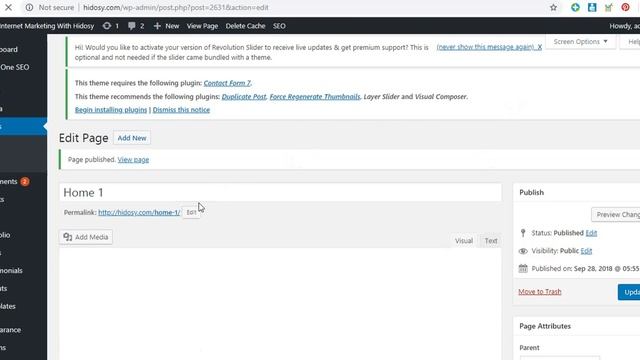The image size is (640, 360).
Task: Open the green cart browser extension icon
Action: click(x=609, y=7)
